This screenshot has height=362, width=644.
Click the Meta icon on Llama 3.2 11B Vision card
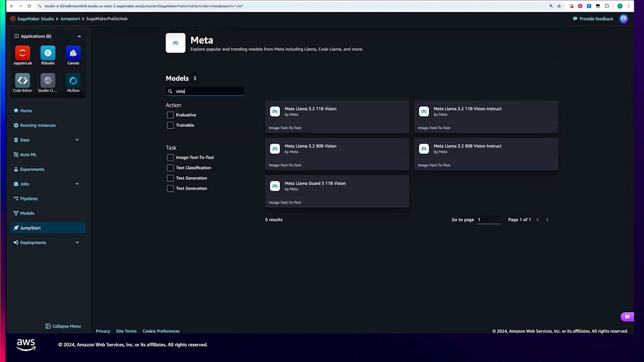tap(275, 111)
